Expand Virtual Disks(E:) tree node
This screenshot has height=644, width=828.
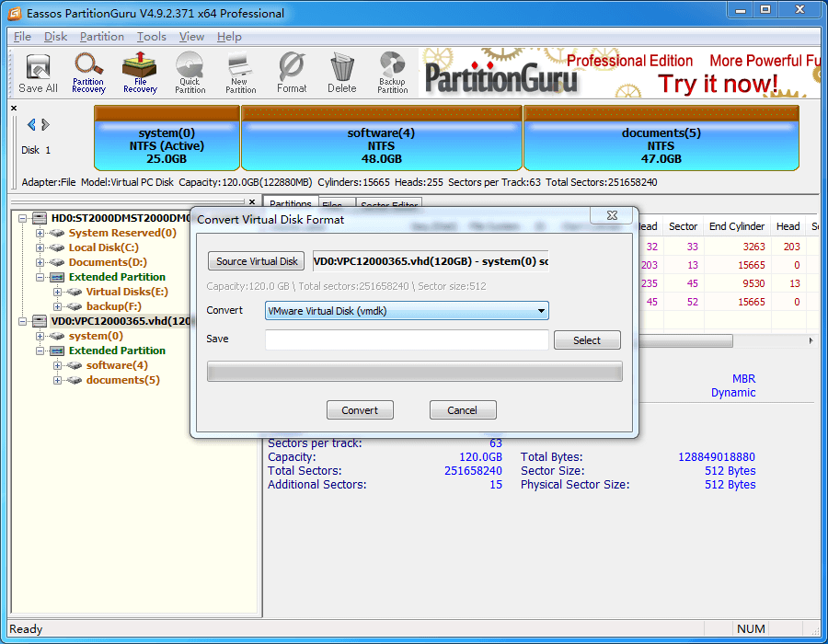pos(57,292)
